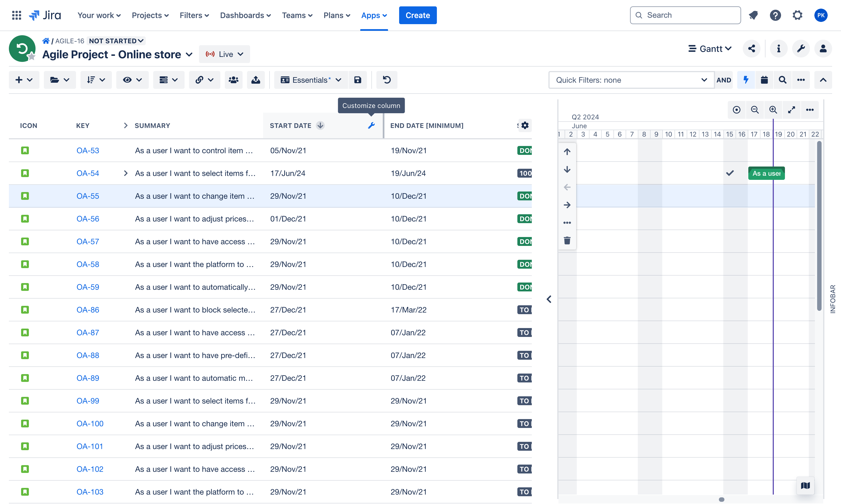This screenshot has height=504, width=841.
Task: Click the upload/import members icon
Action: (256, 80)
